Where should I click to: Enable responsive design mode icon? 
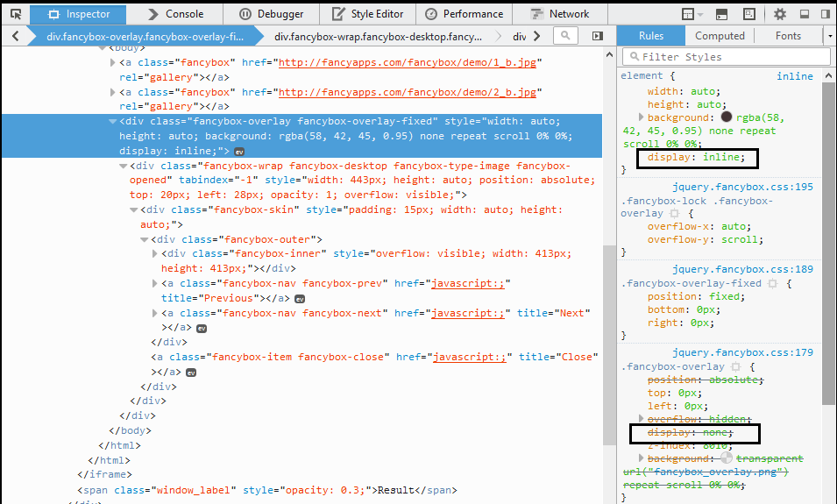click(x=749, y=14)
